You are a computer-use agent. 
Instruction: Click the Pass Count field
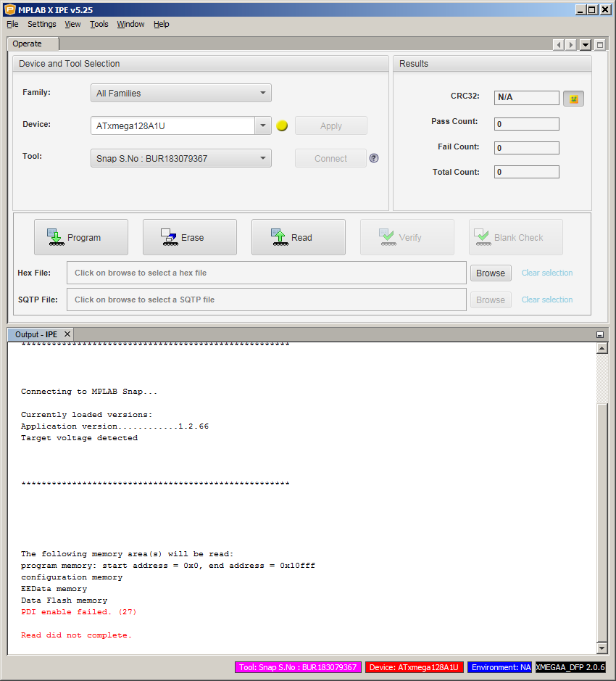[527, 124]
